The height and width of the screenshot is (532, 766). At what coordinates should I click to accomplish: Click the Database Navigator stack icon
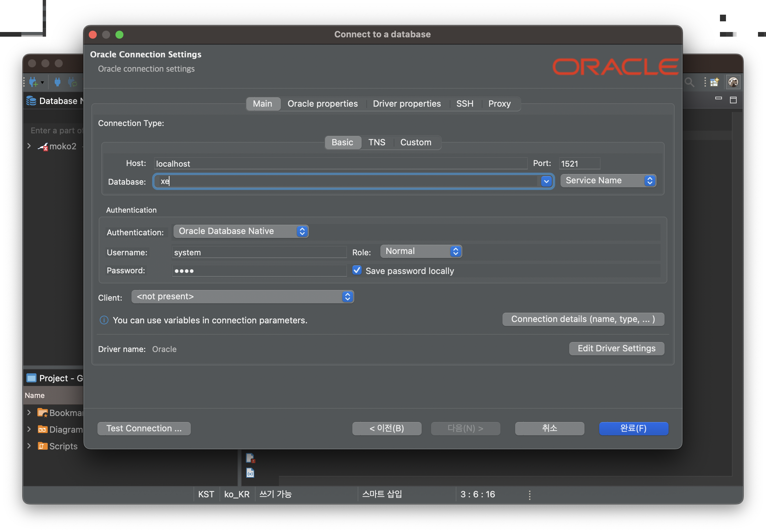coord(31,101)
